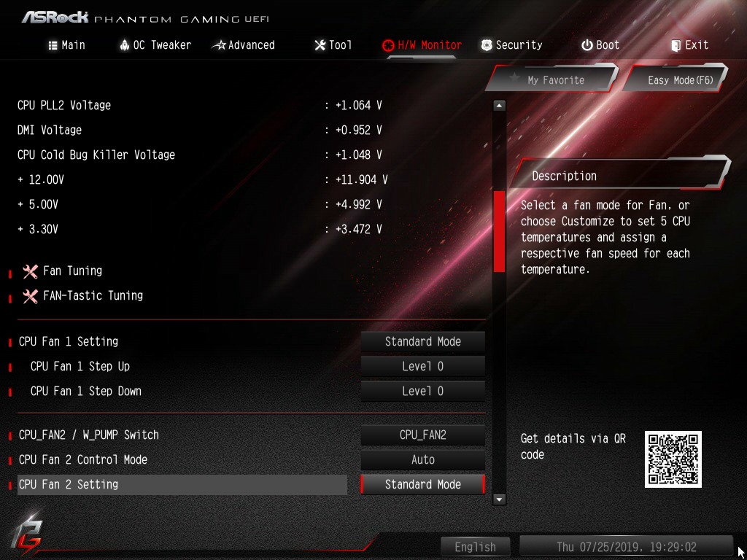Click the OC Tweaker rocket icon

click(124, 45)
